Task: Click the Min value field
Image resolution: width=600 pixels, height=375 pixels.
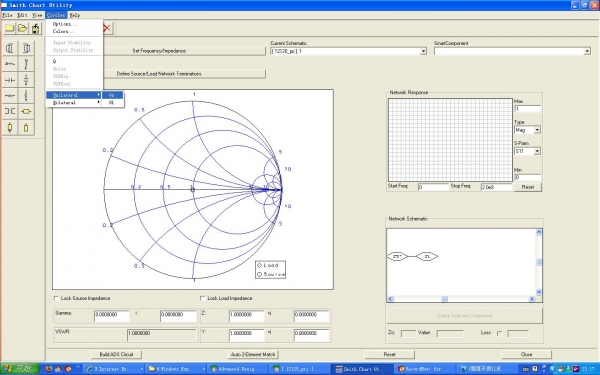Action: pos(528,178)
